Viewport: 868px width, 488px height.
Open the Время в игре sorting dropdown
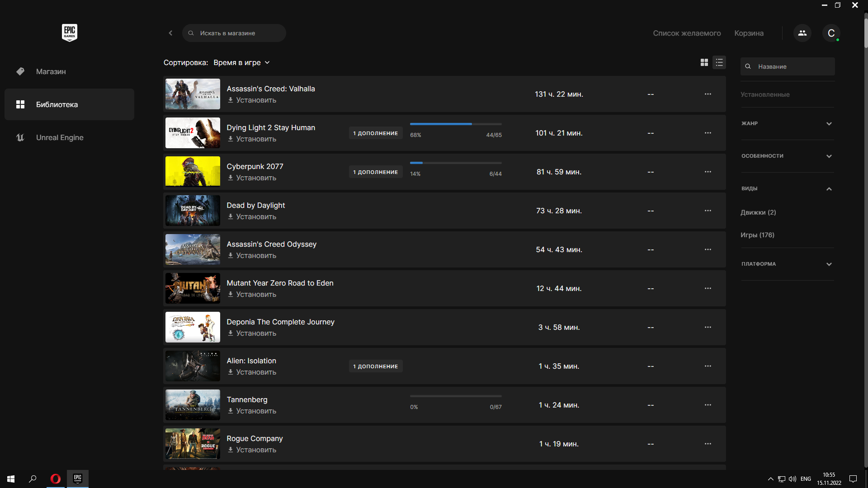coord(241,62)
